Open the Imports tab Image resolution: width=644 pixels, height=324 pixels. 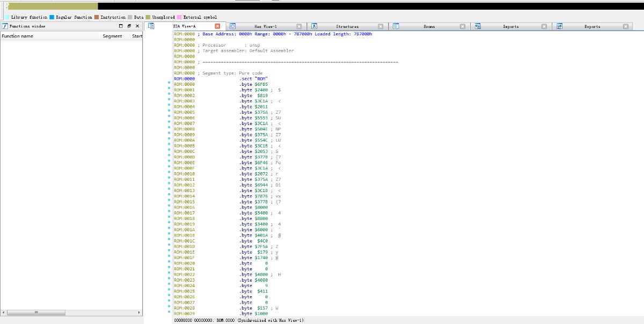[510, 26]
